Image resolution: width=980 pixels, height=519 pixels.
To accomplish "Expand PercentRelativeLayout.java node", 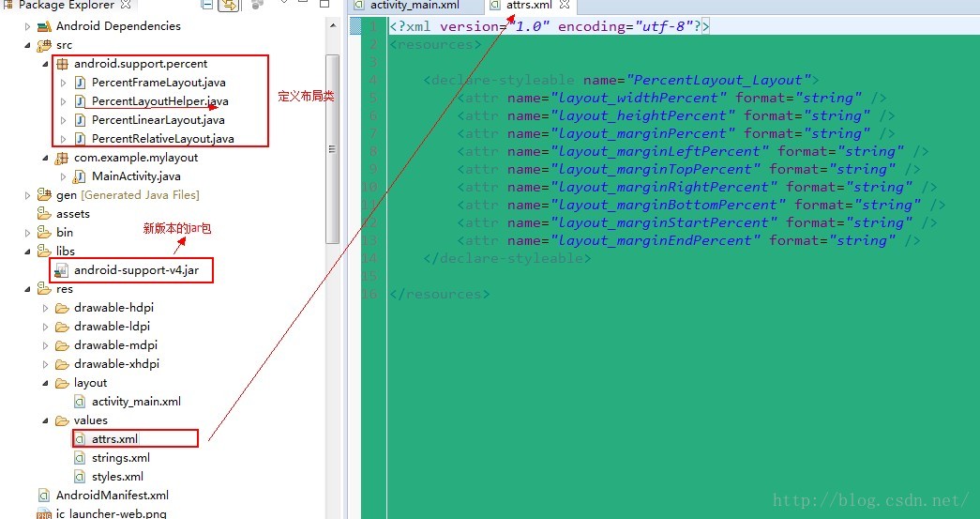I will (63, 139).
